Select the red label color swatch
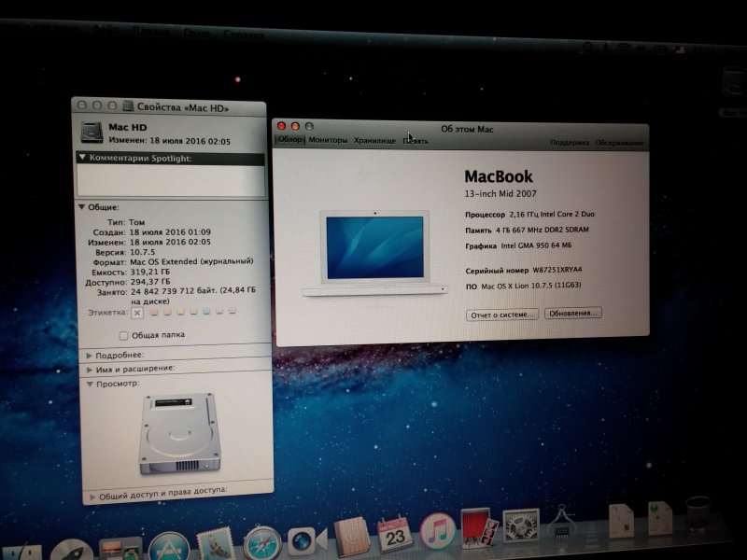 click(x=154, y=312)
